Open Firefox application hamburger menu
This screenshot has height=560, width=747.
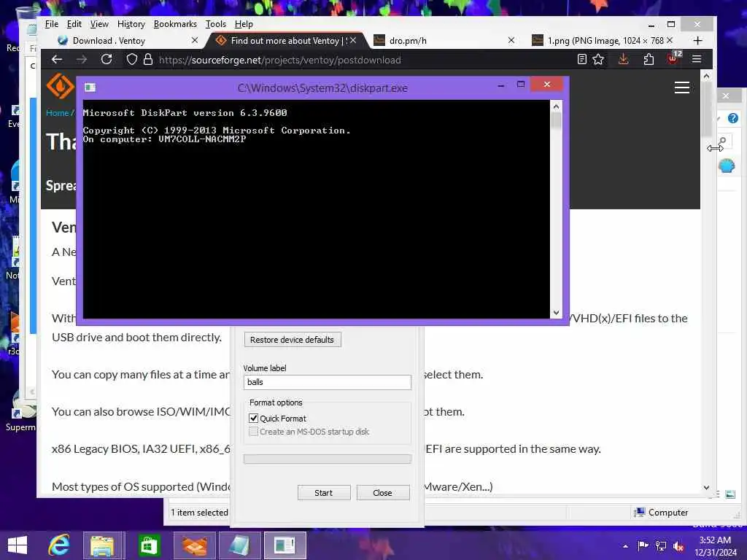coord(697,60)
